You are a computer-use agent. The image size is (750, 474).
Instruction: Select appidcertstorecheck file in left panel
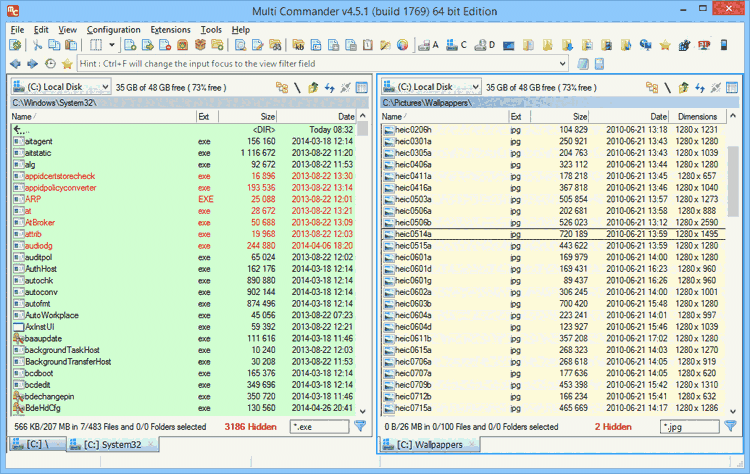[x=185, y=176]
